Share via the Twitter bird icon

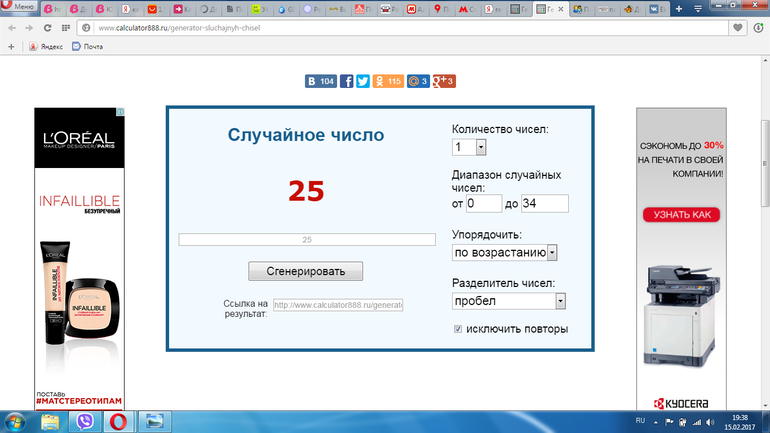coord(362,81)
